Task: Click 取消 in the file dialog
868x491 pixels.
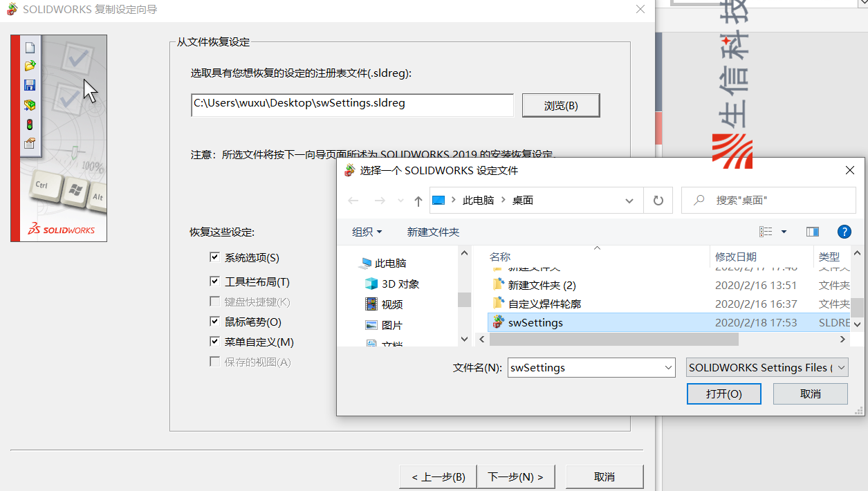Action: [x=810, y=393]
